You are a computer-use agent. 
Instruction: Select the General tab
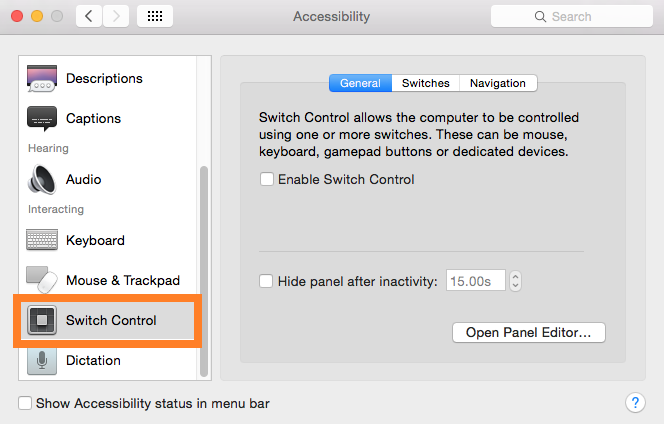360,83
